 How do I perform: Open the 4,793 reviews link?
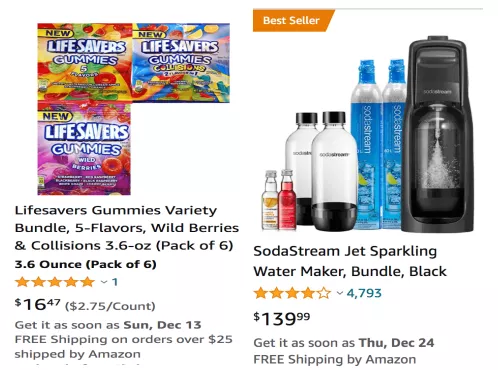click(x=364, y=293)
